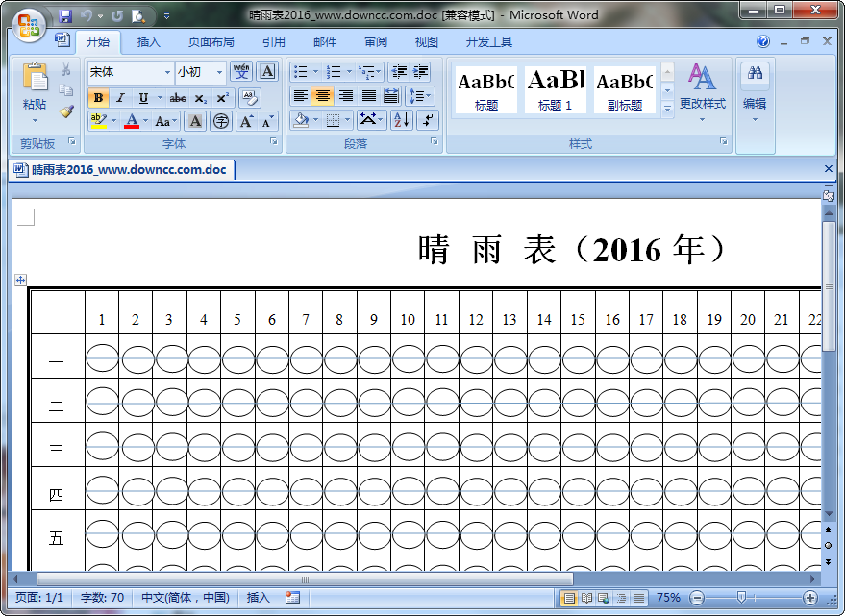Select the enclose characters (带圈字符) icon
The height and width of the screenshot is (616, 845).
220,121
